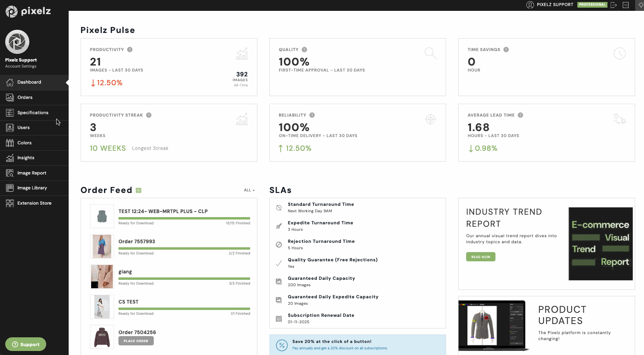The image size is (644, 355).
Task: Click the Rejection Turnaround Time icon
Action: point(279,244)
